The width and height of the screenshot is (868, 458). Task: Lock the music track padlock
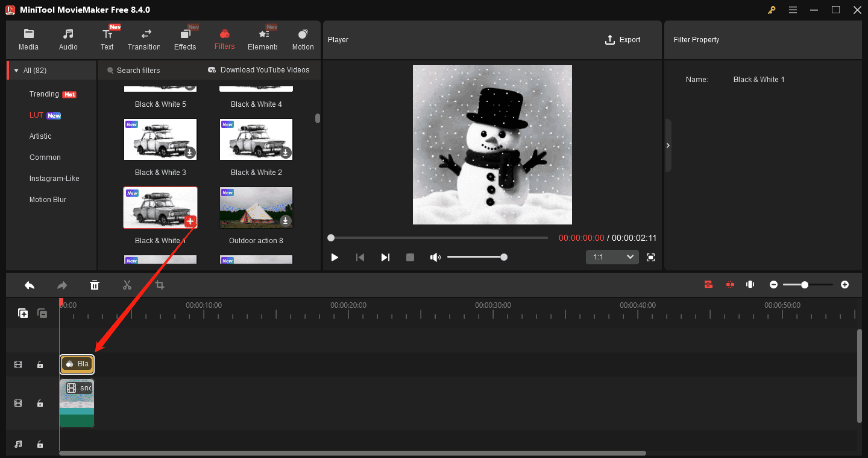tap(40, 444)
